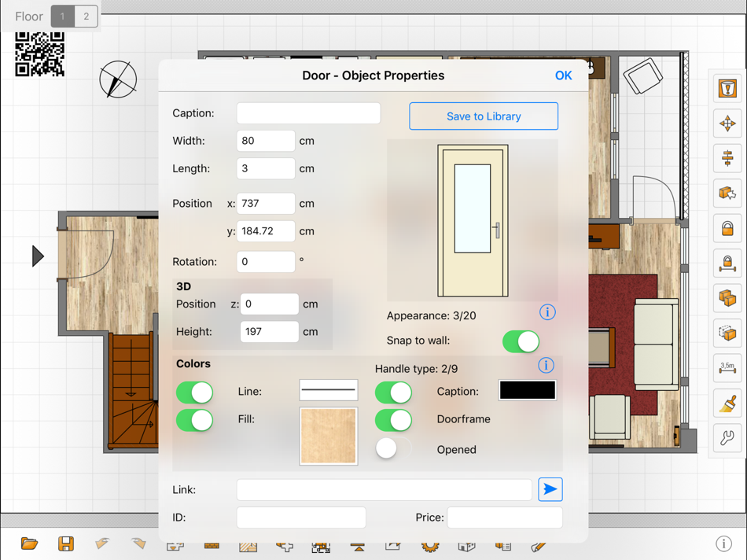Click the gear icon in bottom toolbar
This screenshot has height=560, width=747.
point(429,547)
